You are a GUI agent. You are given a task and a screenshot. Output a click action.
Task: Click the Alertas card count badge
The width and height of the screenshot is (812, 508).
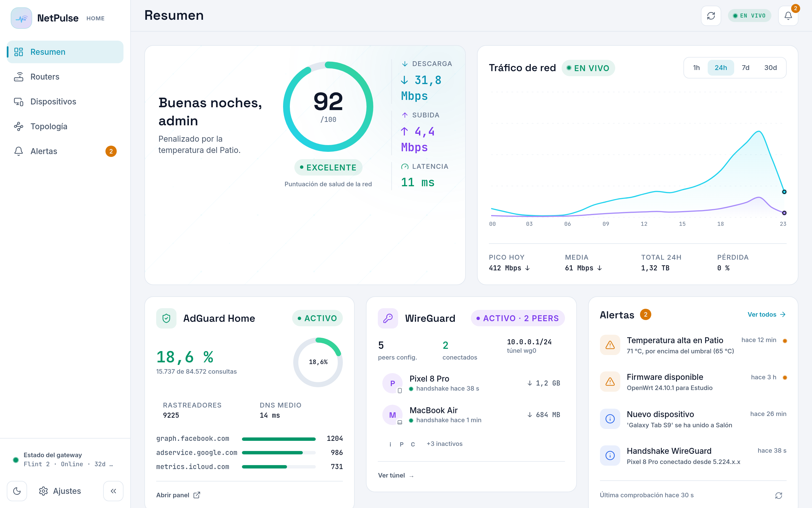coord(646,314)
